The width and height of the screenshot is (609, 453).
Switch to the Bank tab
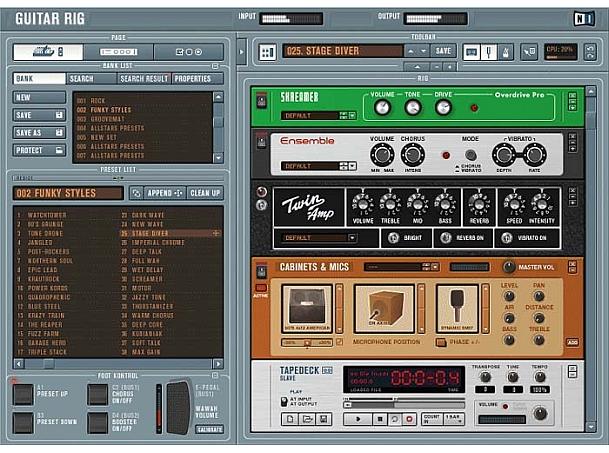coord(39,78)
